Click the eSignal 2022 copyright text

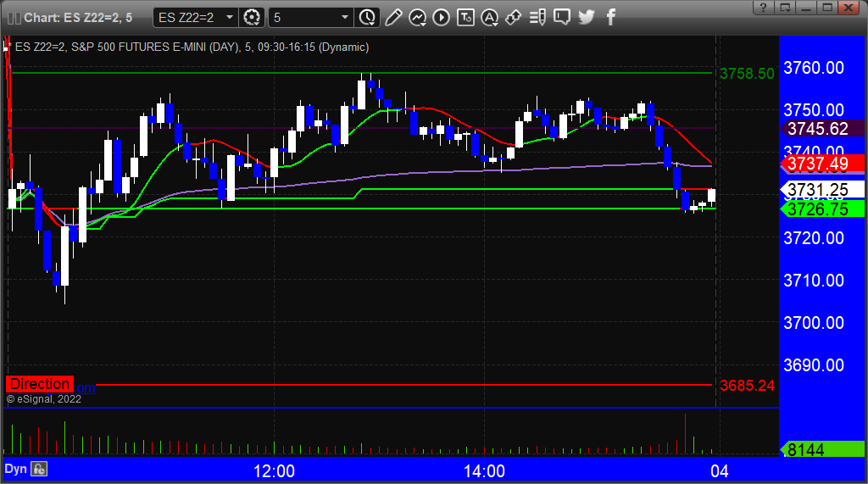44,399
